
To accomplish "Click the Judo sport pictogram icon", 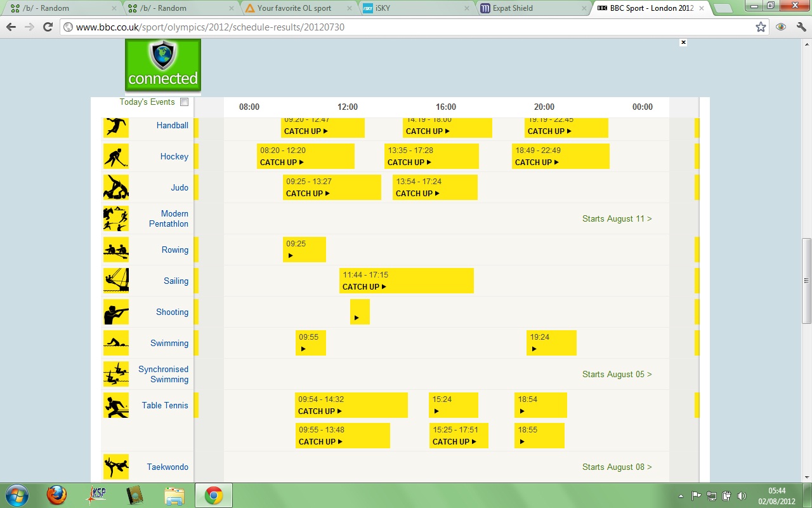I will pyautogui.click(x=116, y=187).
